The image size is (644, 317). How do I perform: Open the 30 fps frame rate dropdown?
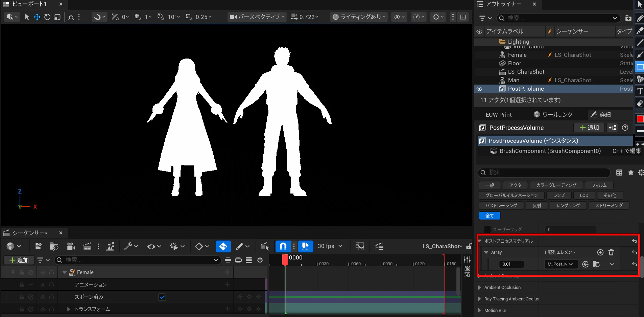[x=330, y=246]
